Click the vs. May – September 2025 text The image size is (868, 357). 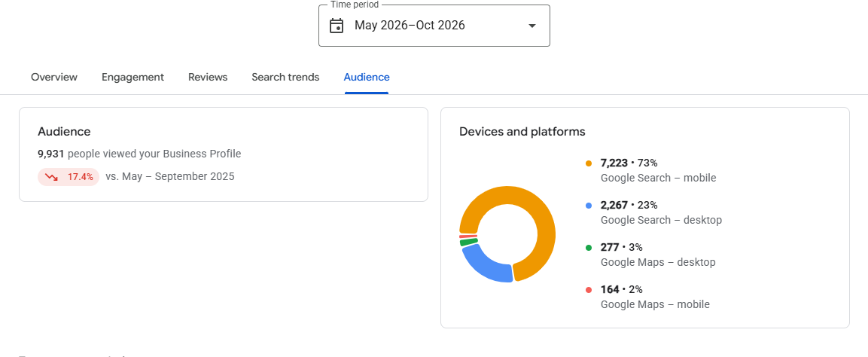(170, 176)
